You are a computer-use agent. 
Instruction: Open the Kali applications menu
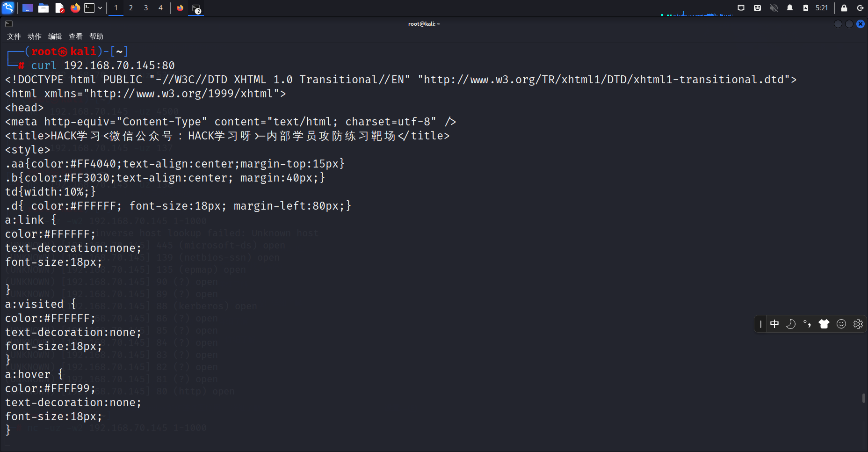7,7
